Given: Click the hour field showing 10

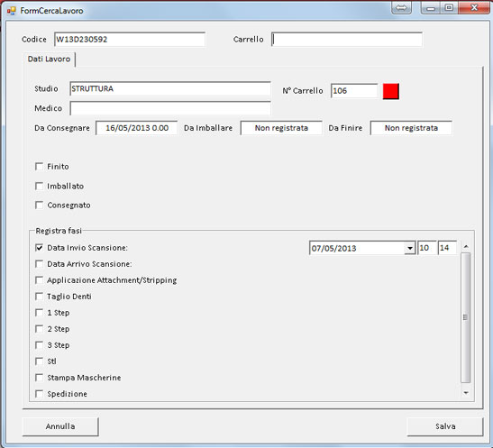Looking at the screenshot, I should click(x=427, y=248).
